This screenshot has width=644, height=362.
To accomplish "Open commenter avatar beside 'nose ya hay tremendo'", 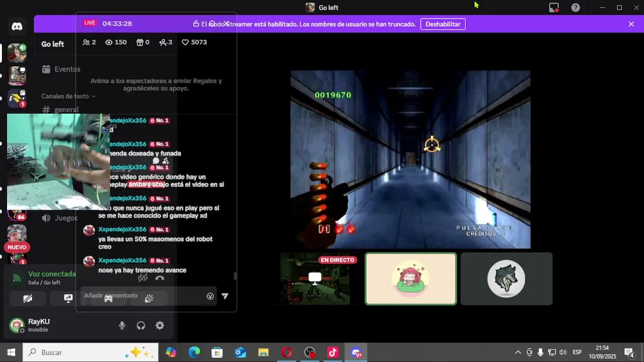I will coord(89,261).
